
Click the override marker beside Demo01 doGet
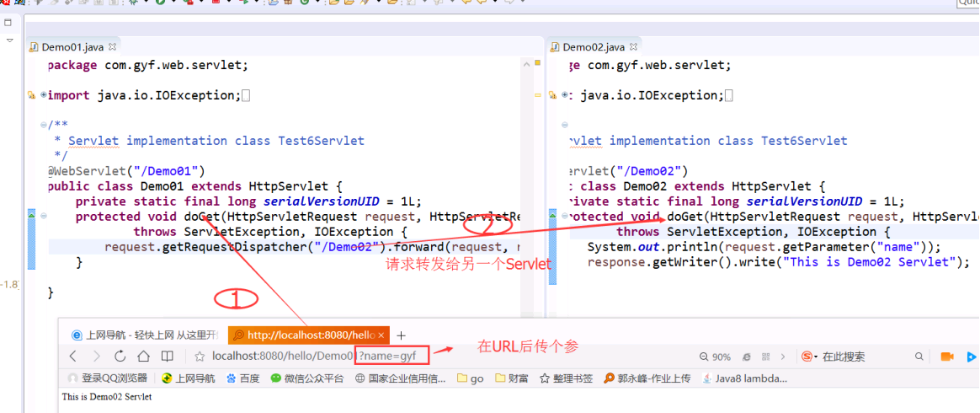click(31, 216)
